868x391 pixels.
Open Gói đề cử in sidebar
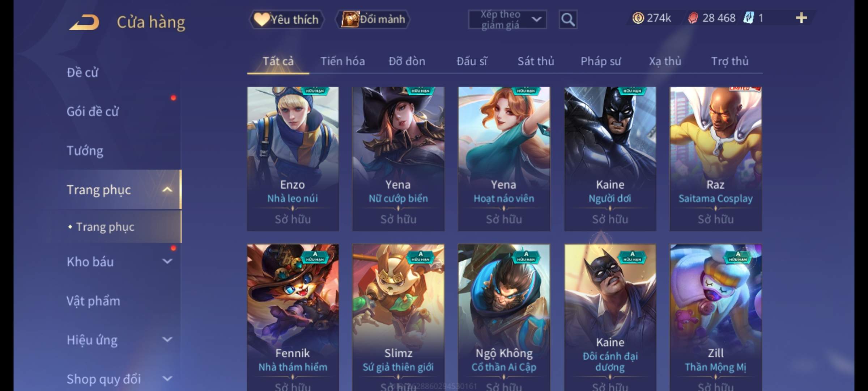[93, 112]
